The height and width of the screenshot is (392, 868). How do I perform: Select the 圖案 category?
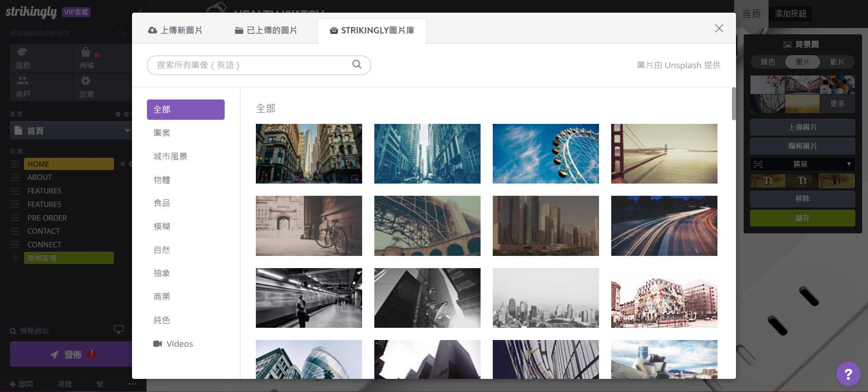click(162, 133)
